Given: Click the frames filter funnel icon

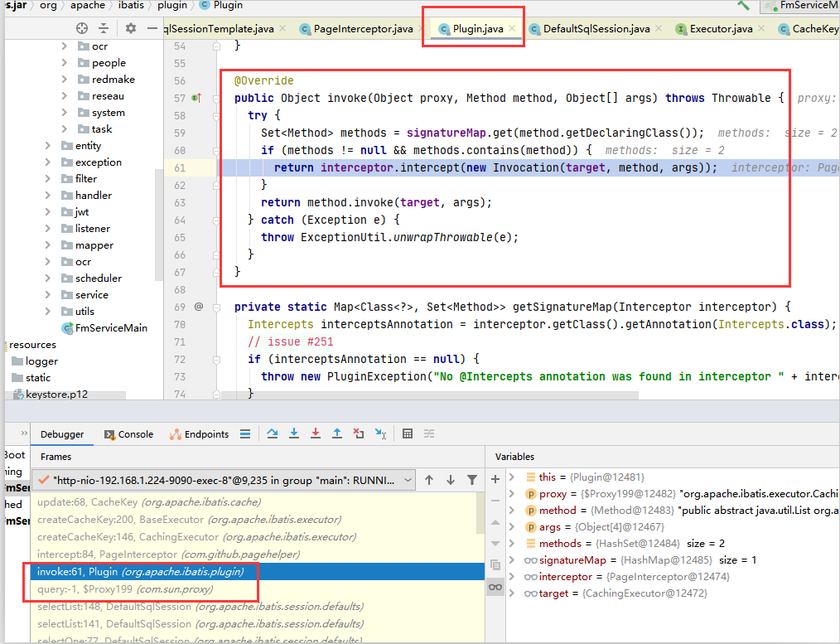Looking at the screenshot, I should click(x=472, y=480).
